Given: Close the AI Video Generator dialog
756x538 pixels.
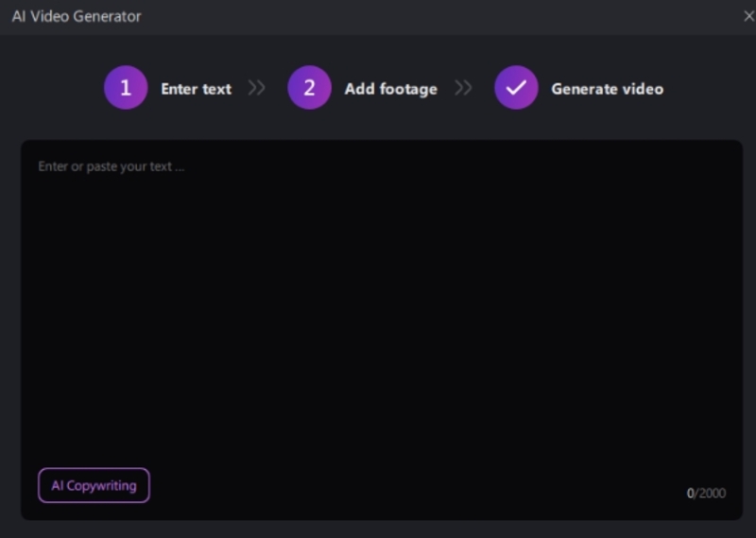Looking at the screenshot, I should point(748,16).
